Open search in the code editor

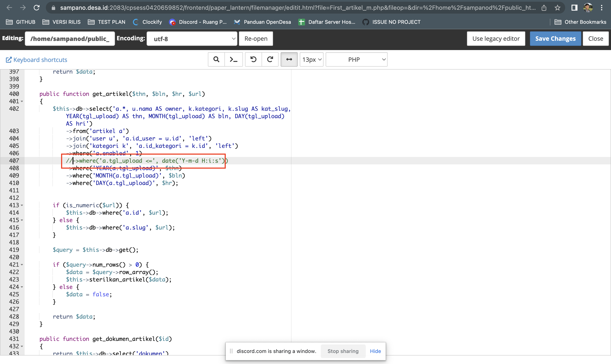click(216, 59)
